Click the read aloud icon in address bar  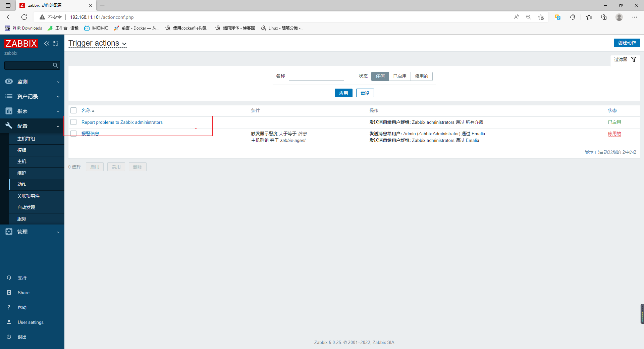tap(517, 17)
